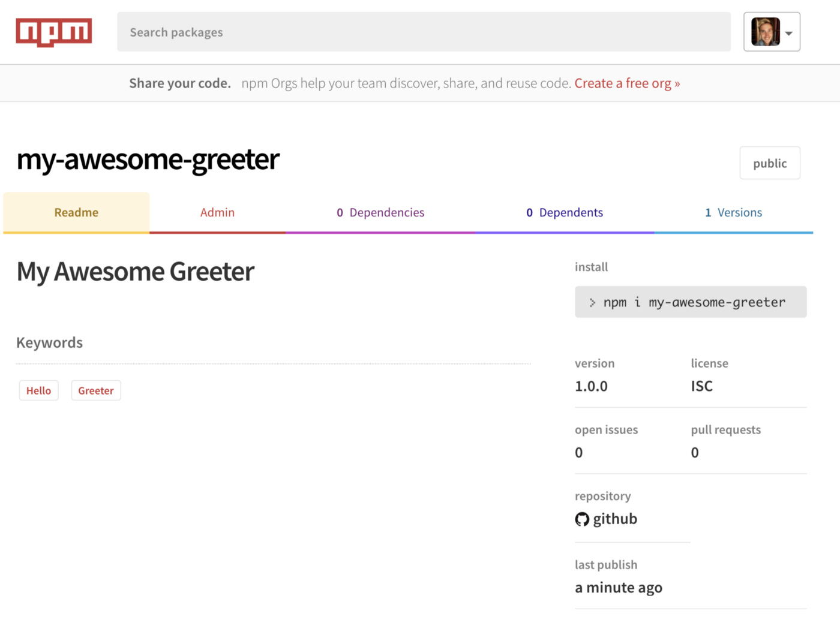Viewport: 840px width, 617px height.
Task: Click the open issues count
Action: tap(578, 453)
